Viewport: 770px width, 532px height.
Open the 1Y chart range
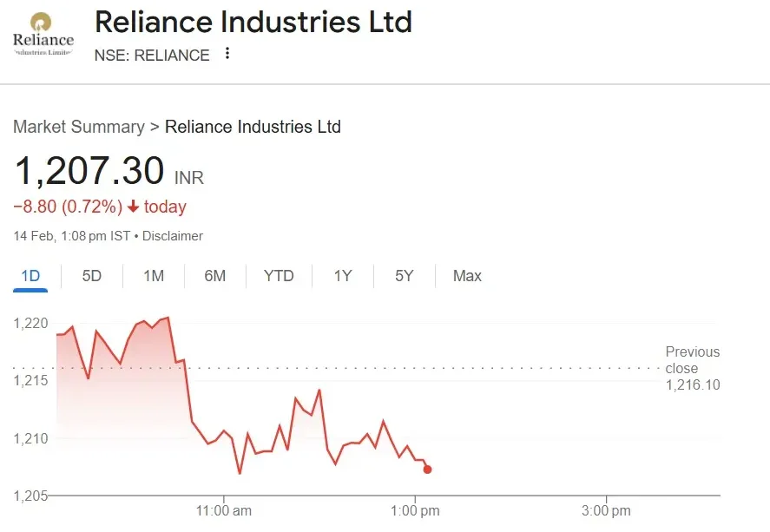[x=343, y=276]
